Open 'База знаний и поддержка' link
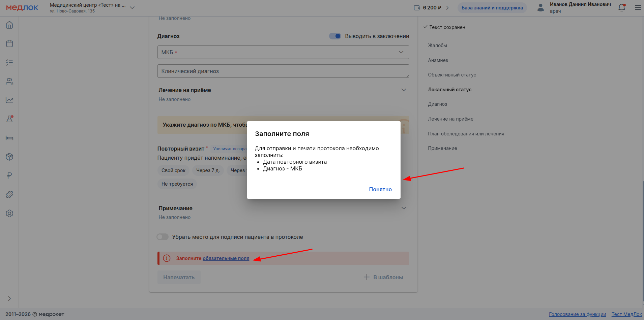 click(492, 8)
